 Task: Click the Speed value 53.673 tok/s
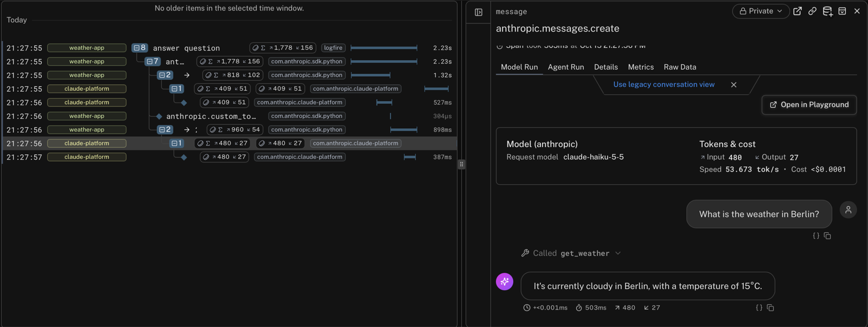coord(752,169)
